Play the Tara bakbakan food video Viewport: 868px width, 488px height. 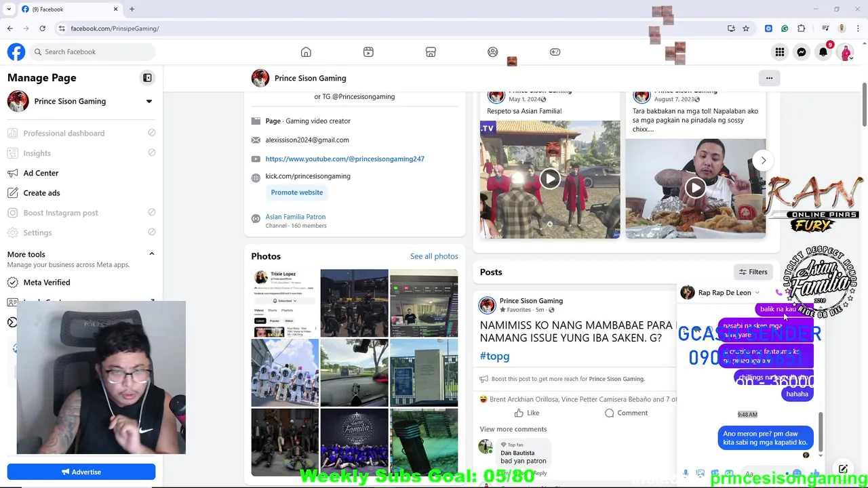pyautogui.click(x=695, y=188)
